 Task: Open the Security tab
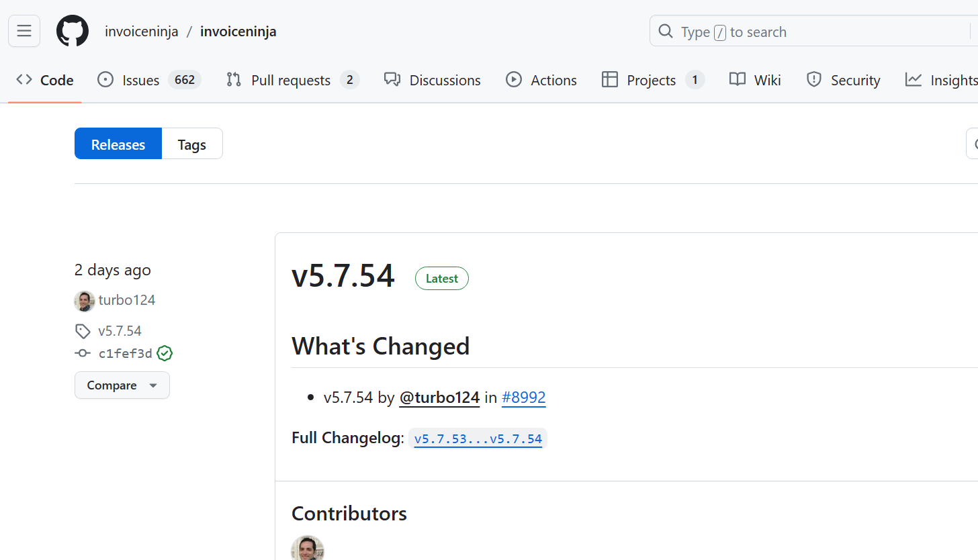(843, 80)
